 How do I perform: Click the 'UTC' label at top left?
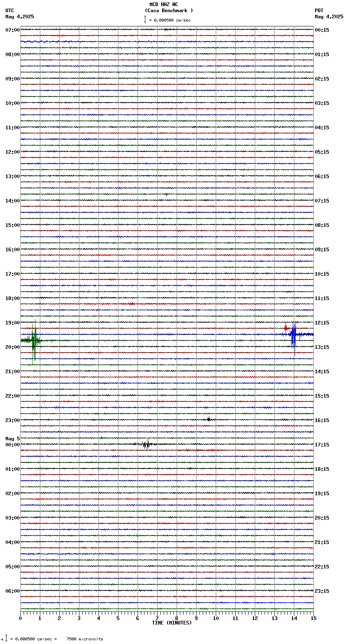tap(10, 11)
